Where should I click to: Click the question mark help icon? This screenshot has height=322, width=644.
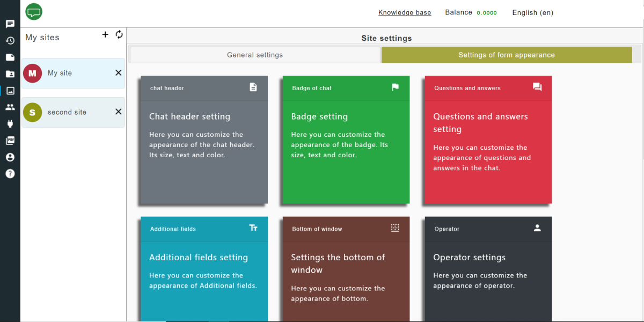[10, 173]
